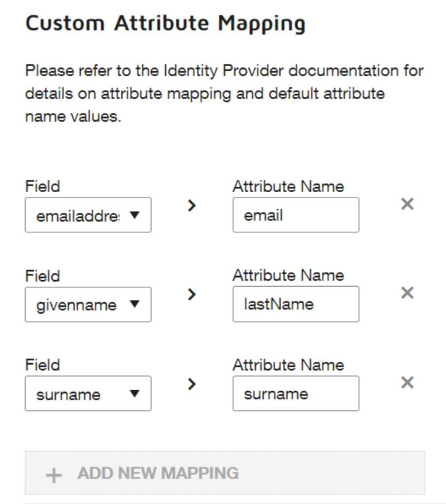Screen dimensions: 446x504
Task: Click the X to remove the email mapping
Action: click(x=407, y=204)
